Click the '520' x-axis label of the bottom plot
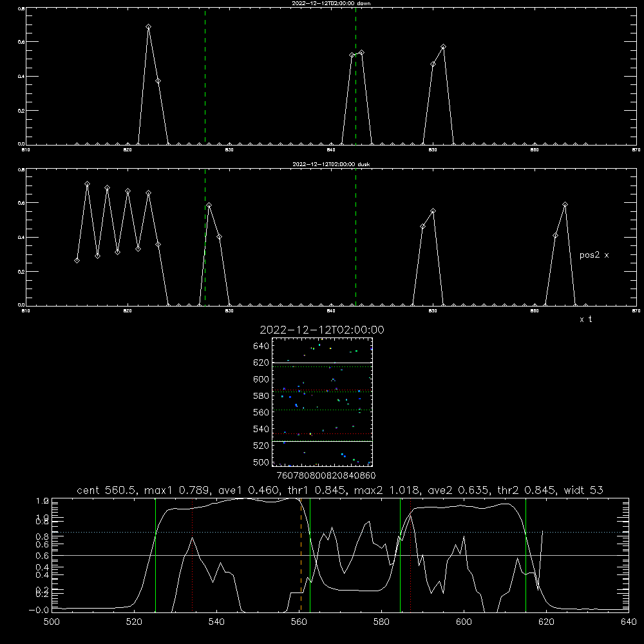The image size is (644, 644). [135, 622]
